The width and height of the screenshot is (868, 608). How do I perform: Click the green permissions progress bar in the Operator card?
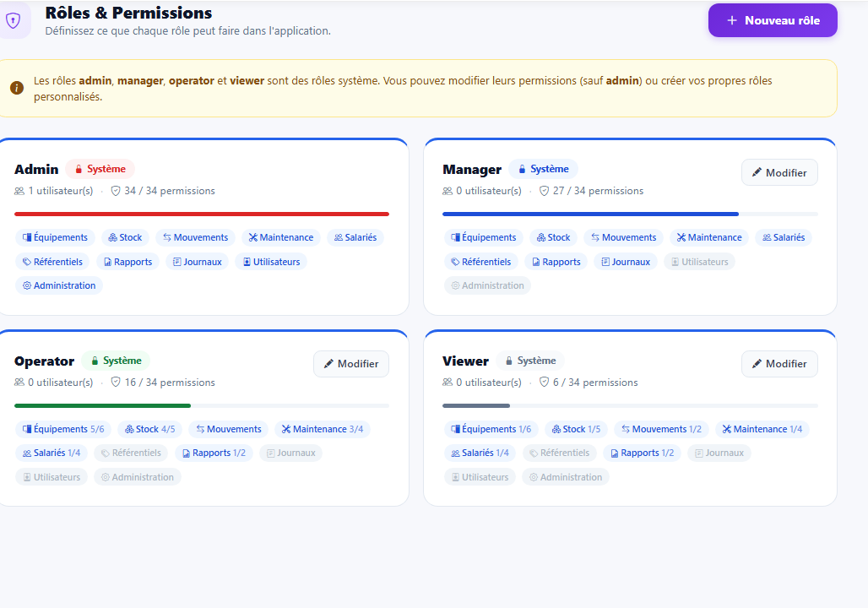click(x=102, y=405)
